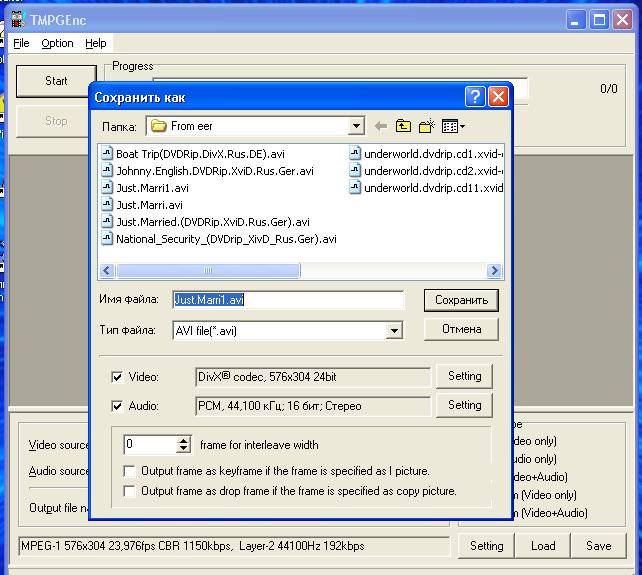642x575 pixels.
Task: Click the help question mark button
Action: tap(475, 97)
